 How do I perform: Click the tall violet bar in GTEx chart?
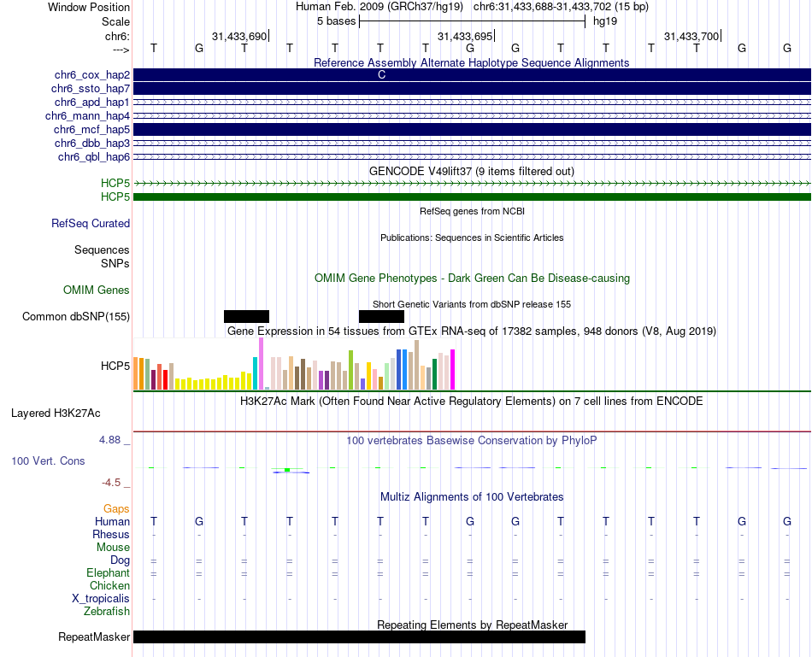click(x=261, y=363)
